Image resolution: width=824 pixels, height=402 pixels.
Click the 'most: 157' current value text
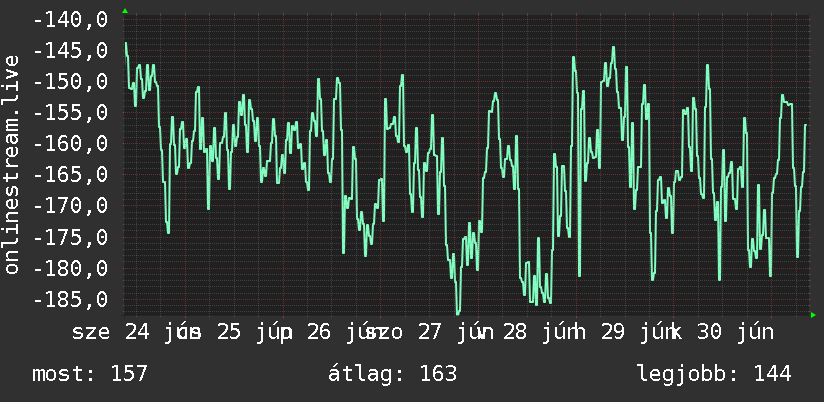(90, 374)
